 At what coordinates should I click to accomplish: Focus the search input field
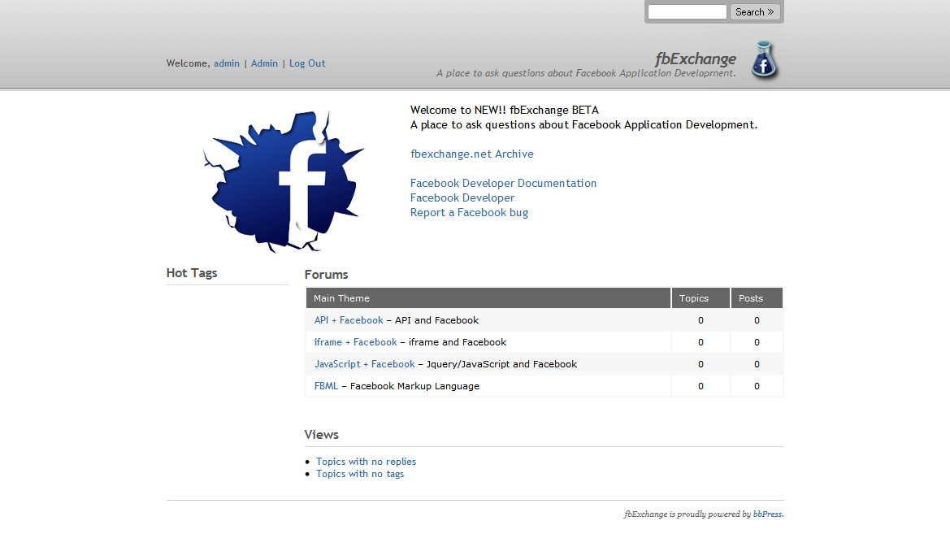point(687,12)
